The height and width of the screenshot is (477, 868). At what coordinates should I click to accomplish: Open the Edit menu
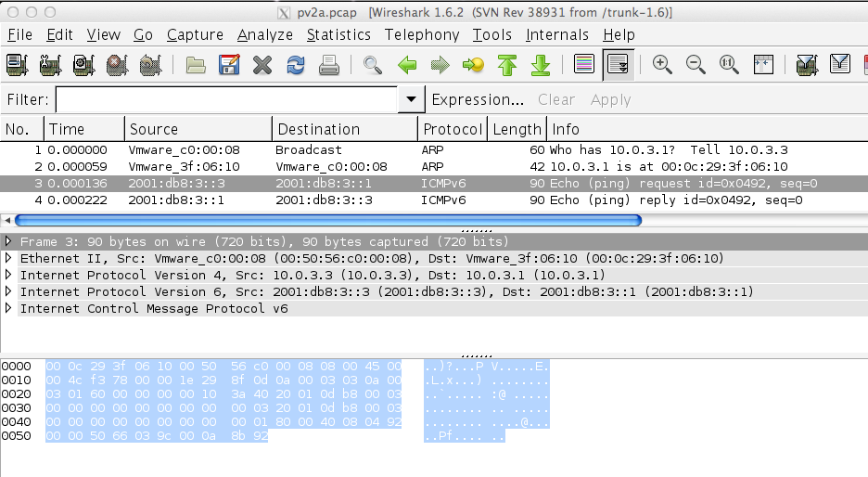tap(59, 35)
